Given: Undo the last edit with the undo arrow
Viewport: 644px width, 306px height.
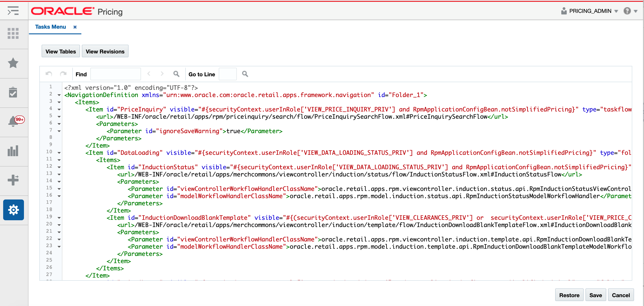Looking at the screenshot, I should click(x=49, y=74).
